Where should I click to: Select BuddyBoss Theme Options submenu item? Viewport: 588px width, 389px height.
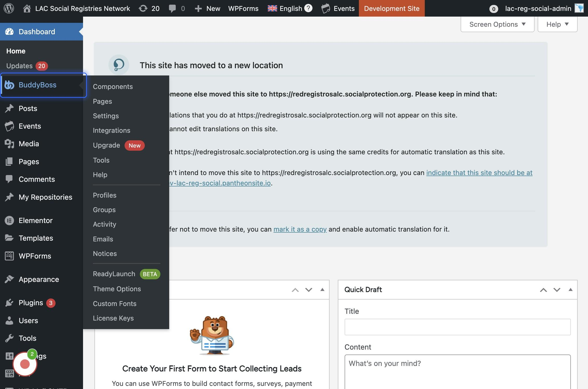coord(117,289)
